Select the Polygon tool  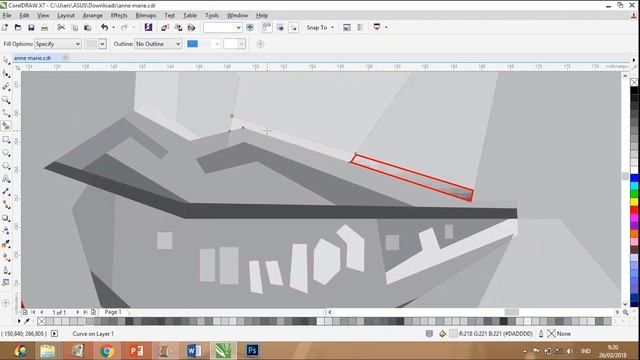[6, 166]
